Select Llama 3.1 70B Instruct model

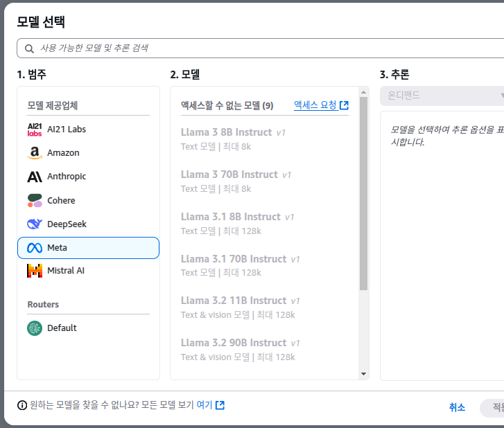click(x=264, y=266)
